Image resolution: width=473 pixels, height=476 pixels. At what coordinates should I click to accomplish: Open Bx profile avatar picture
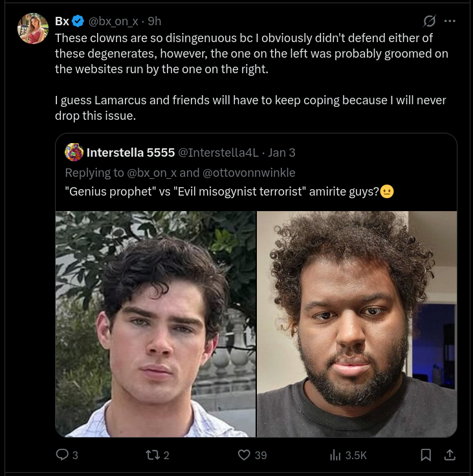(33, 28)
